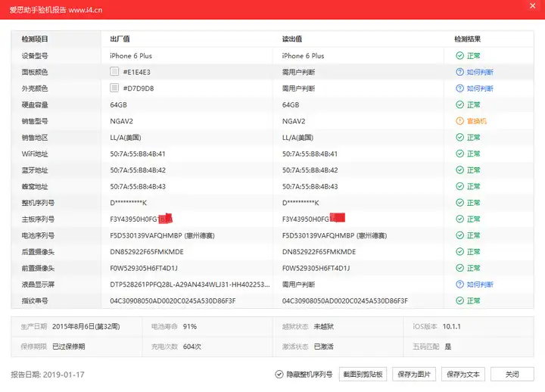Click the green check icon in 电池序列号 row
545x392 pixels.
coord(459,235)
